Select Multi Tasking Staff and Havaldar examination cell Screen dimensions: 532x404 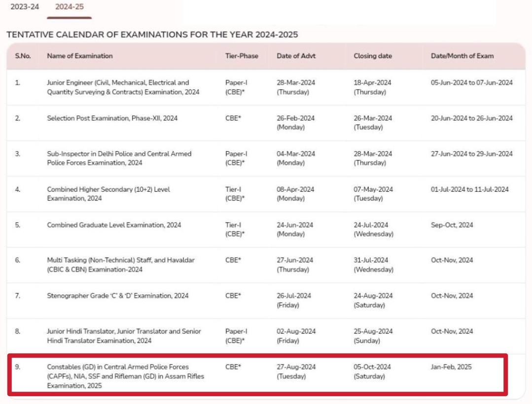pyautogui.click(x=121, y=265)
